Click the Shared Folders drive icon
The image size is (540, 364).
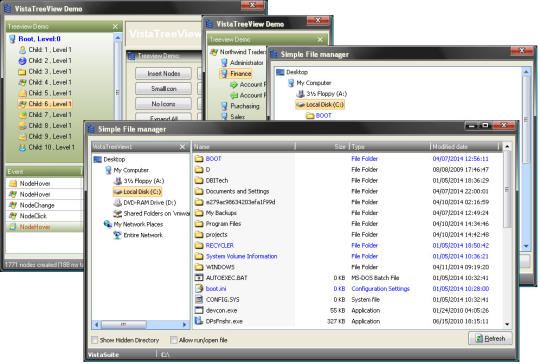click(118, 214)
